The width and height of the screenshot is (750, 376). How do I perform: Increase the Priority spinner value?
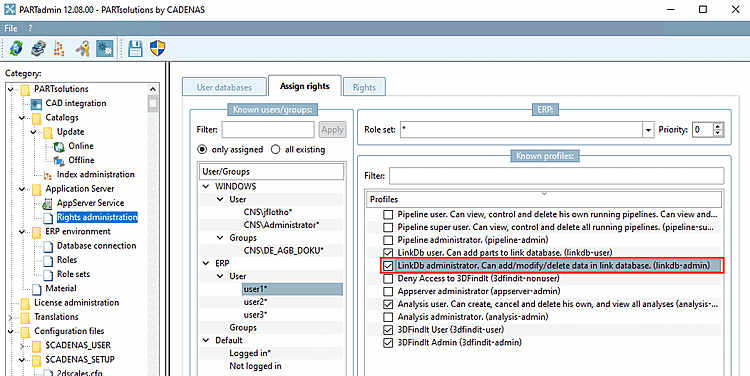[x=718, y=126]
